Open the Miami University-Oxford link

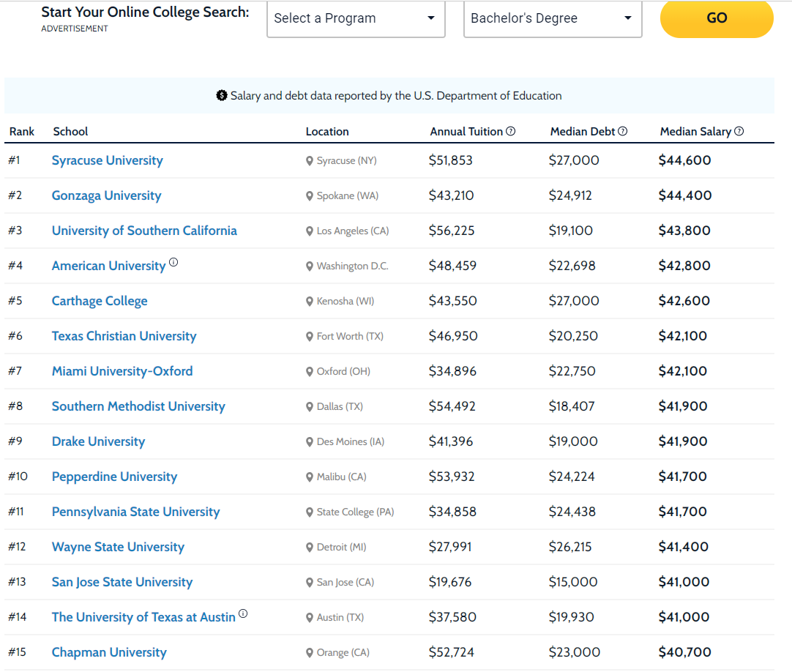[122, 371]
